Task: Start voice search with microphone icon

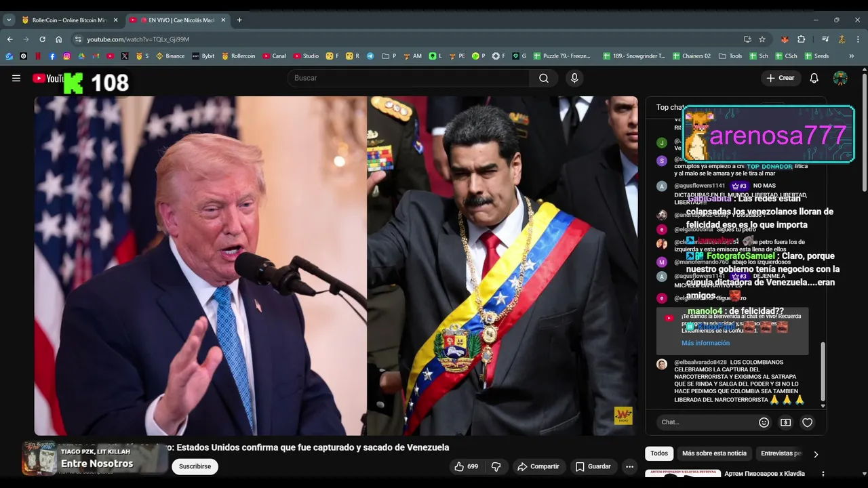Action: [x=574, y=78]
